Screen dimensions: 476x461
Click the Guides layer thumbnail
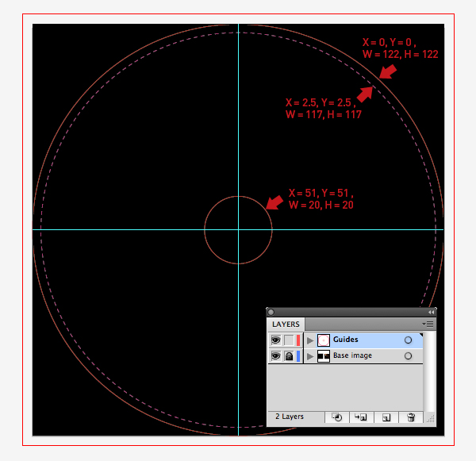coord(324,340)
